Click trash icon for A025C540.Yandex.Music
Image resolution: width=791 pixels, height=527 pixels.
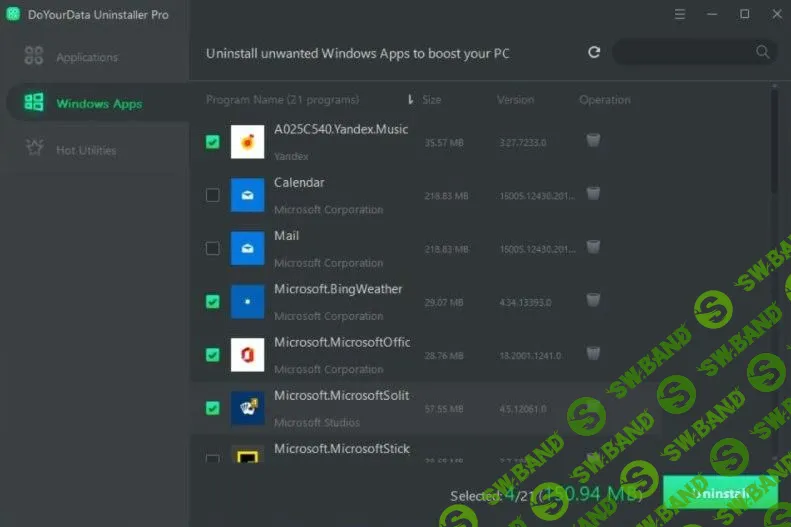coord(593,140)
